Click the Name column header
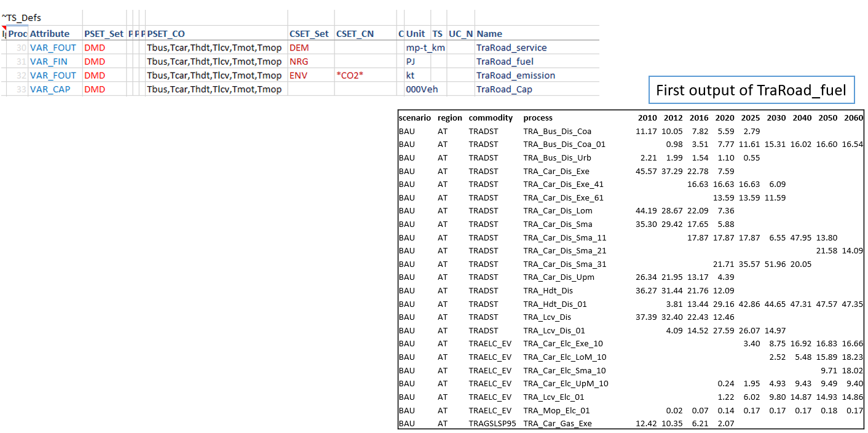 pyautogui.click(x=489, y=34)
